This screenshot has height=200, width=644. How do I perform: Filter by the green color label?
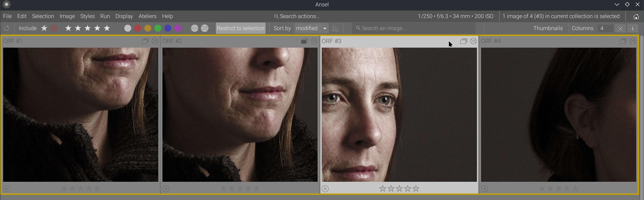tap(158, 28)
